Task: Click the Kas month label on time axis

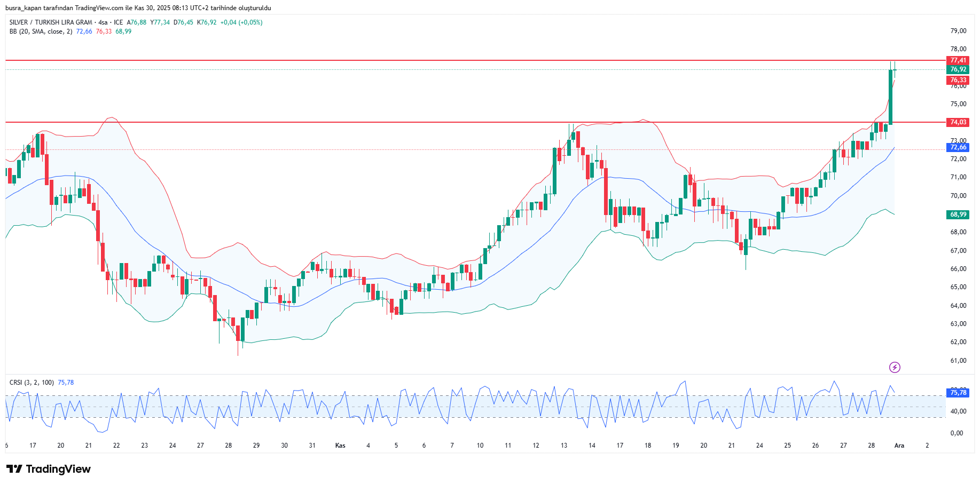Action: coord(340,446)
